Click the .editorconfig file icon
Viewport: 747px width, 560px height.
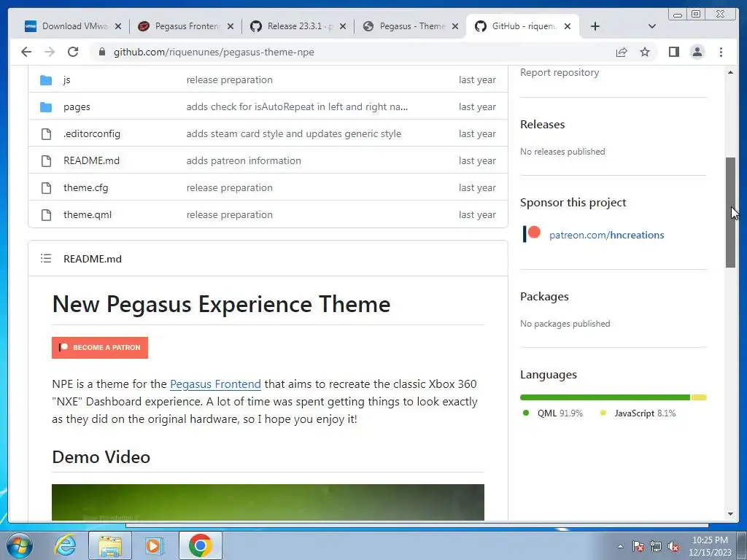click(x=46, y=134)
